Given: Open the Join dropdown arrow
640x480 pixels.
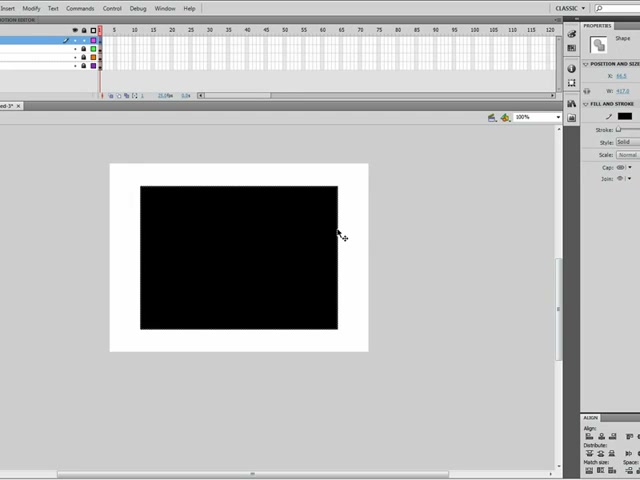Looking at the screenshot, I should (x=629, y=178).
